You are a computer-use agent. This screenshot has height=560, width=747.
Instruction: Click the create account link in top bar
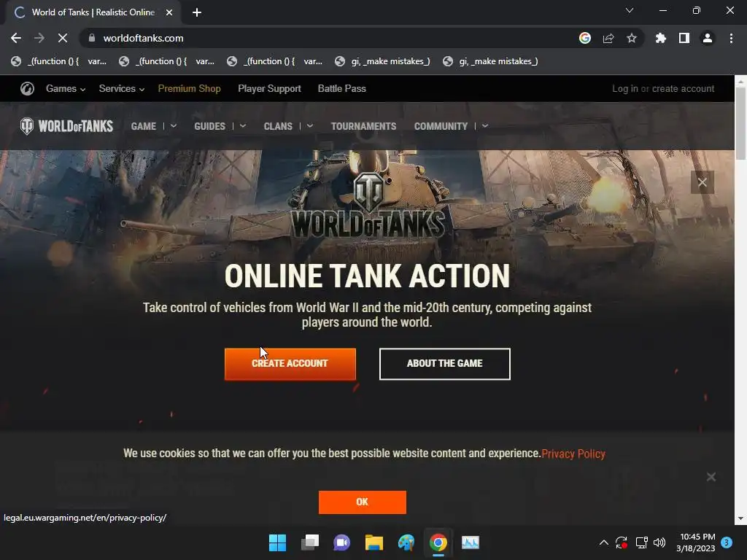pos(683,88)
